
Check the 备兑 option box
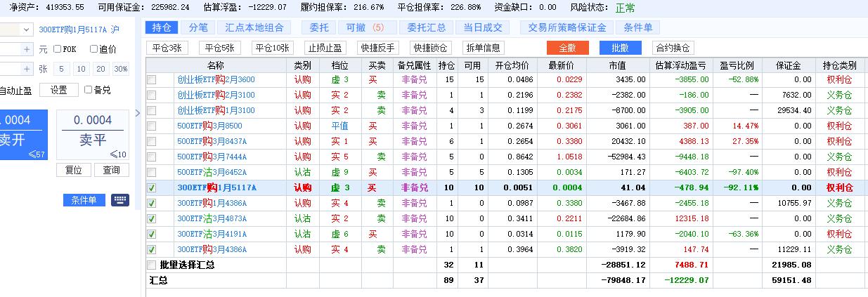tap(88, 90)
